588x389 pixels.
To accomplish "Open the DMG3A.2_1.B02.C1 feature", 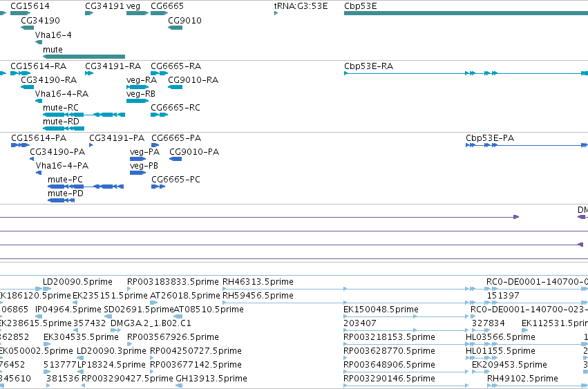I will point(151,323).
